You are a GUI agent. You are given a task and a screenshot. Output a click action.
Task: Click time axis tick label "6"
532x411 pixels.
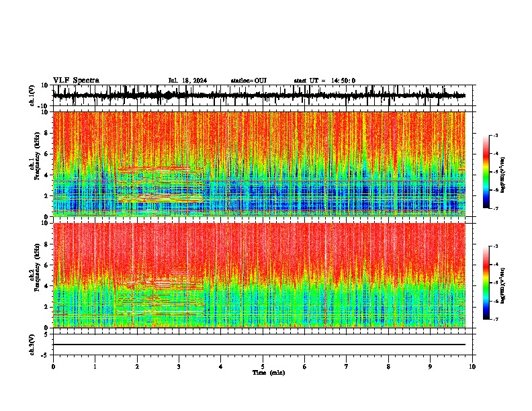305,367
